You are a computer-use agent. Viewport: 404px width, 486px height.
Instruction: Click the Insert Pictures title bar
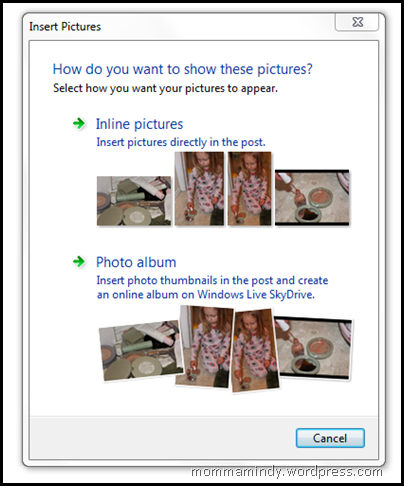click(180, 26)
